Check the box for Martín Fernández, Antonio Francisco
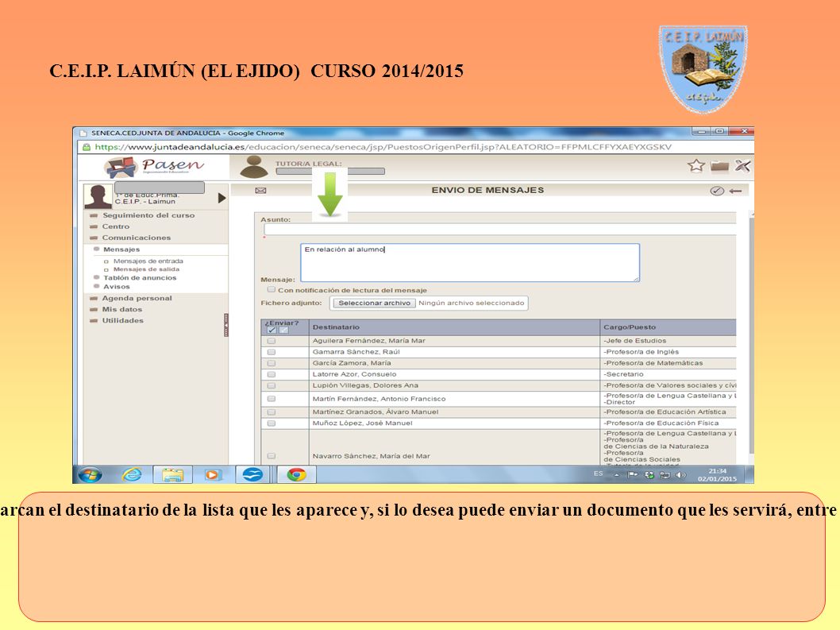The width and height of the screenshot is (840, 630). pyautogui.click(x=272, y=399)
